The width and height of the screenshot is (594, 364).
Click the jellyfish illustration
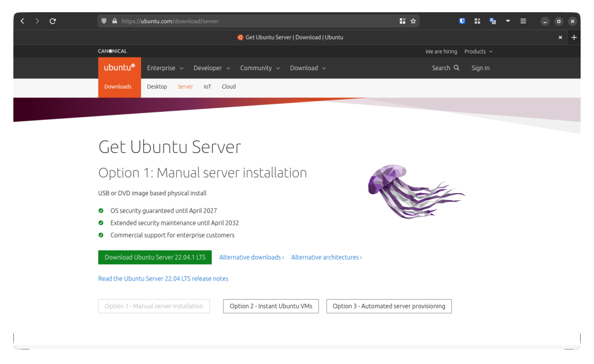click(x=416, y=191)
